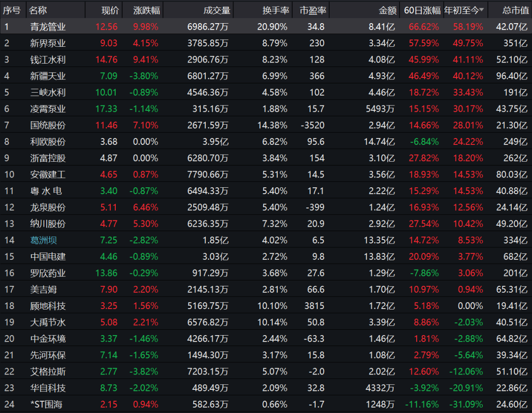Select the 罗欣药业 stock name
The image size is (532, 413).
tap(48, 273)
